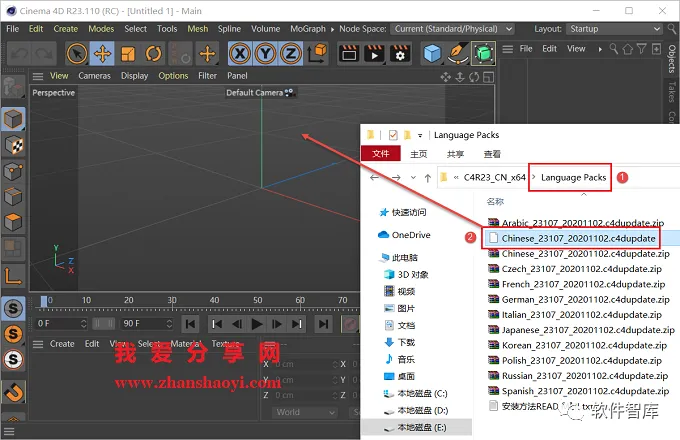Click the recent tools cross icon
680x440 pixels.
pos(207,54)
